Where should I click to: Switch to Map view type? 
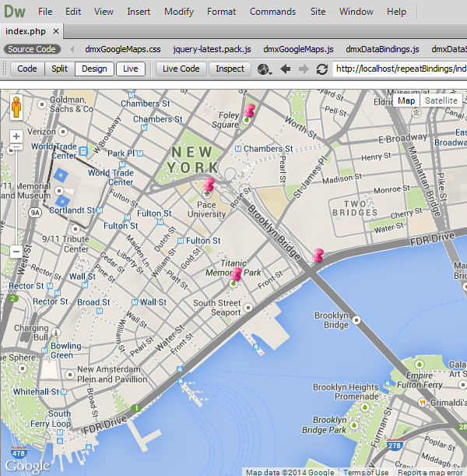coord(406,100)
